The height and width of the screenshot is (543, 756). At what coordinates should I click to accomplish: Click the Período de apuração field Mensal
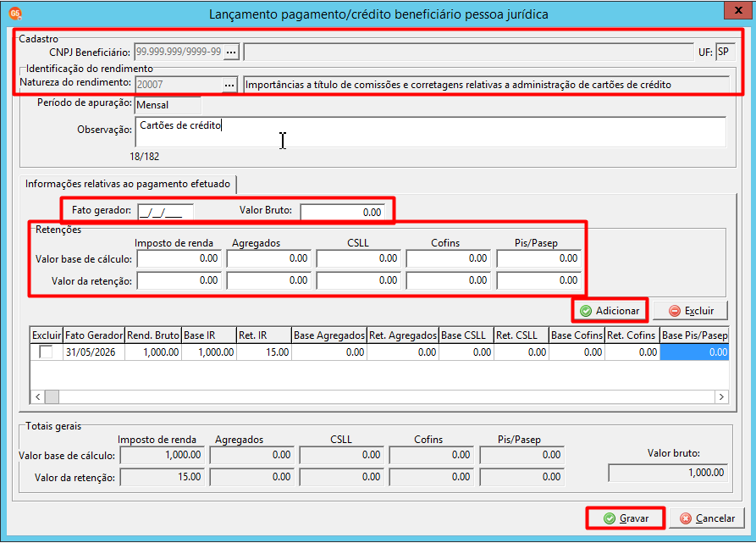[x=168, y=105]
